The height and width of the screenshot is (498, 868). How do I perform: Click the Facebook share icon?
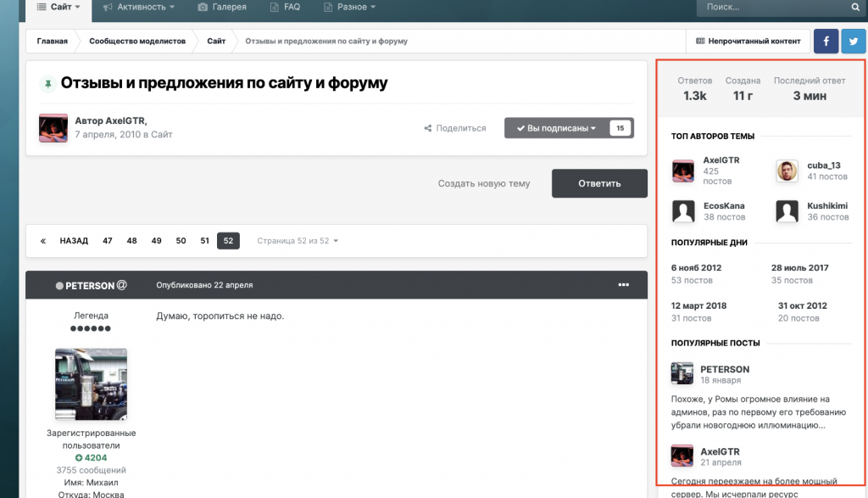(x=826, y=41)
